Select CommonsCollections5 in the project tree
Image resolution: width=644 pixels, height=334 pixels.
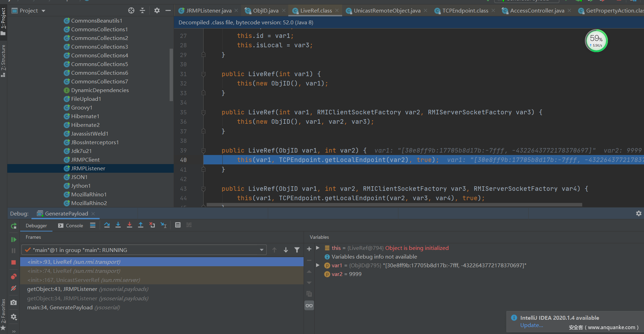pyautogui.click(x=99, y=64)
